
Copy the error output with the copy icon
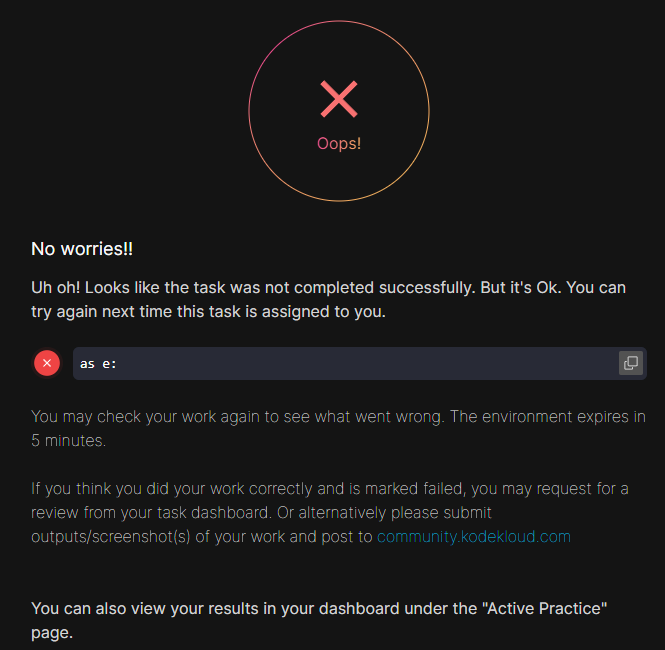[630, 363]
